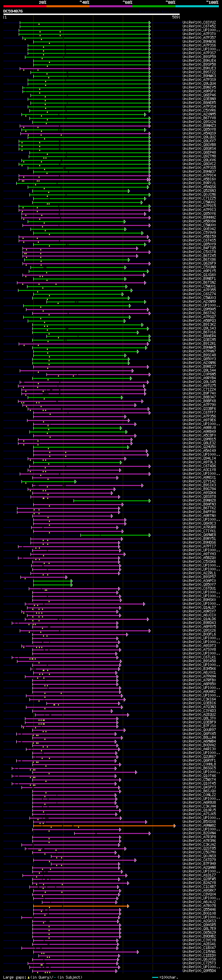The width and height of the screenshot is (222, 980).
Task: Click the green alignment bar for UniRef100_B9NHZ8
Action: 112,500
